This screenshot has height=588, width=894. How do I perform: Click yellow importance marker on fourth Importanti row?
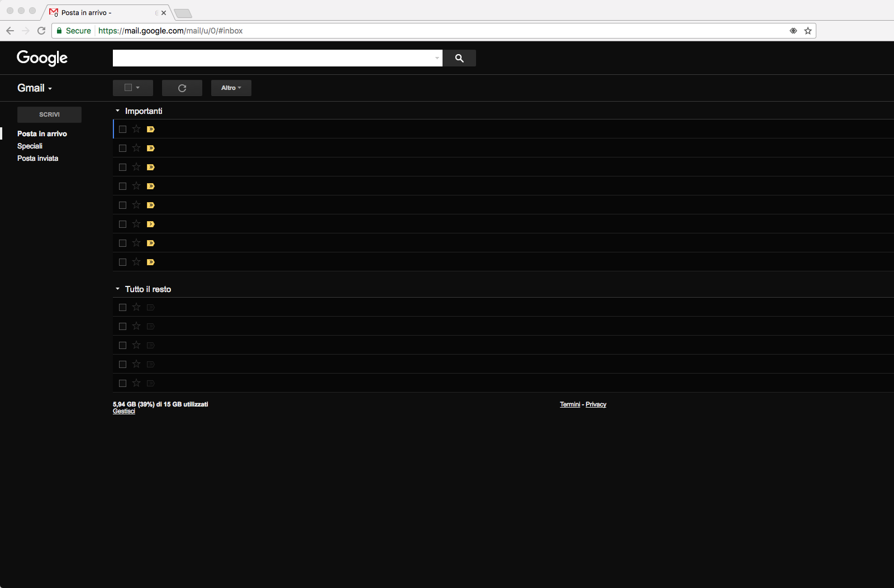point(151,187)
